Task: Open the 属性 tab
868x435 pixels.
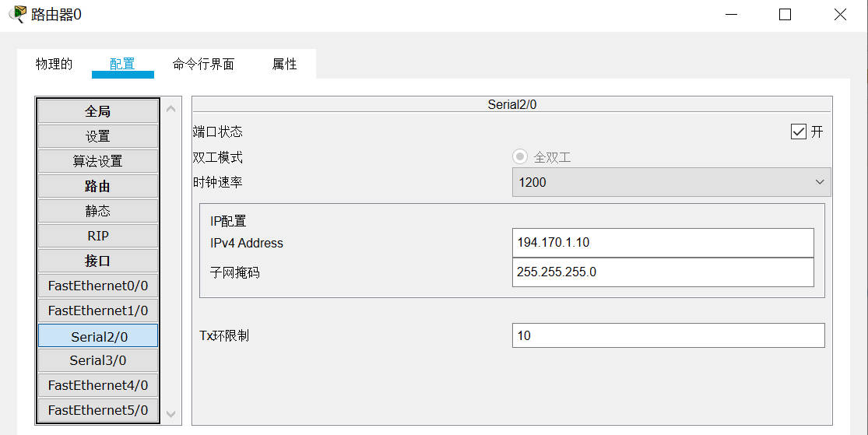Action: 284,64
